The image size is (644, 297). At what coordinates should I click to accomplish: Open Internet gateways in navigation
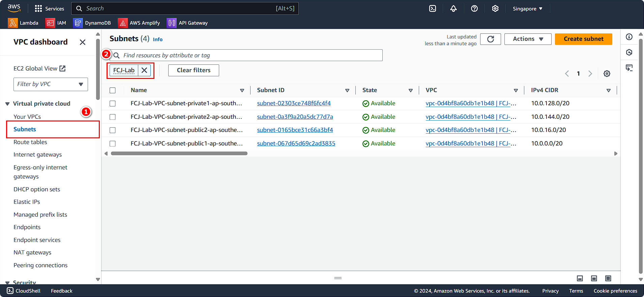(x=38, y=155)
